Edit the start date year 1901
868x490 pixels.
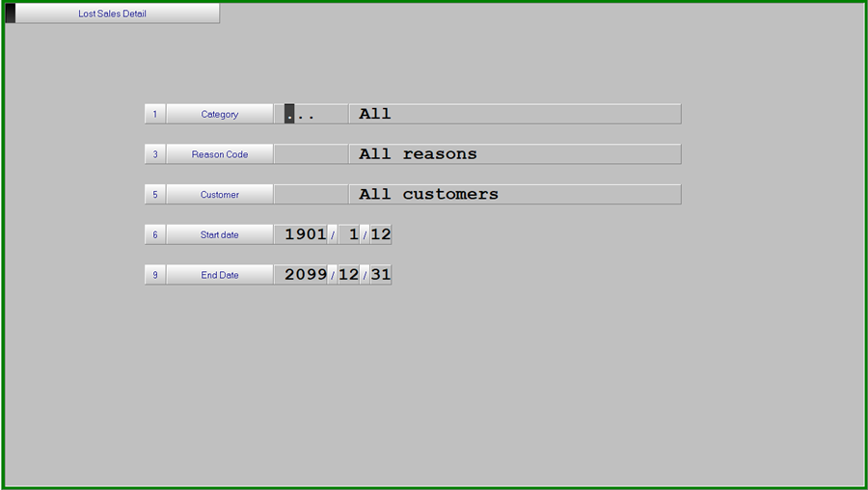click(301, 234)
